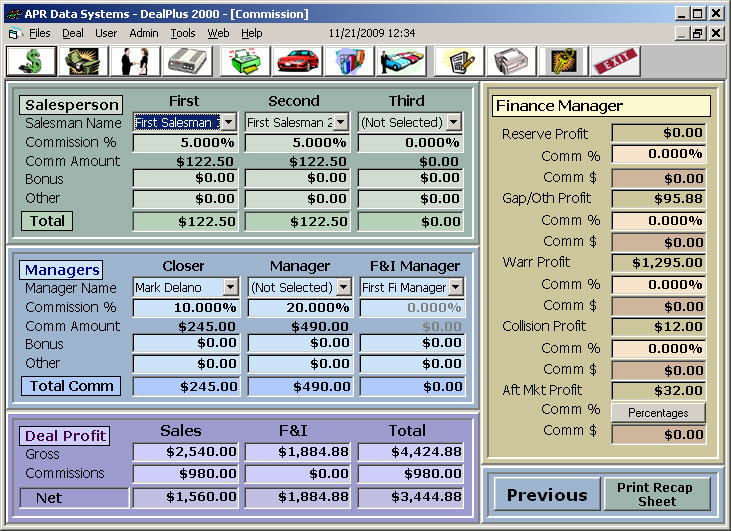The image size is (731, 531).
Task: Click Gap/Oth Profit value $95.88
Action: 659,199
